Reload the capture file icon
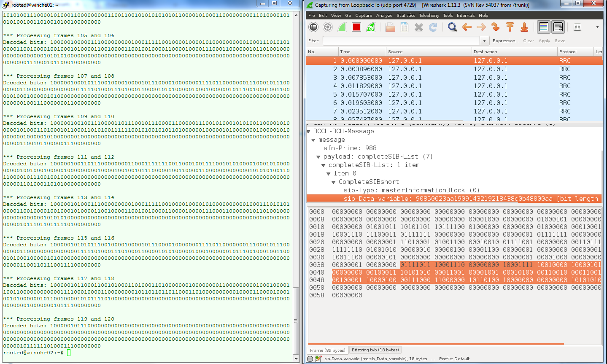 tap(433, 27)
